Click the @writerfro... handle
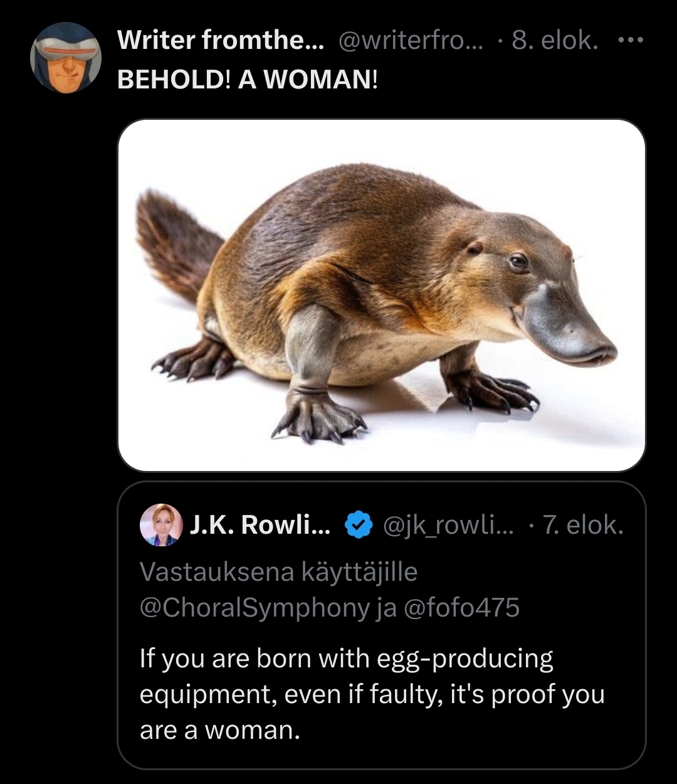Viewport: 677px width, 784px height. coord(411,40)
